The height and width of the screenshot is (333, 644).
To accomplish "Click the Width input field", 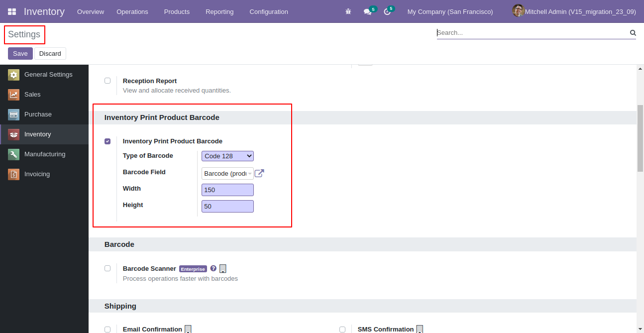I will click(227, 190).
